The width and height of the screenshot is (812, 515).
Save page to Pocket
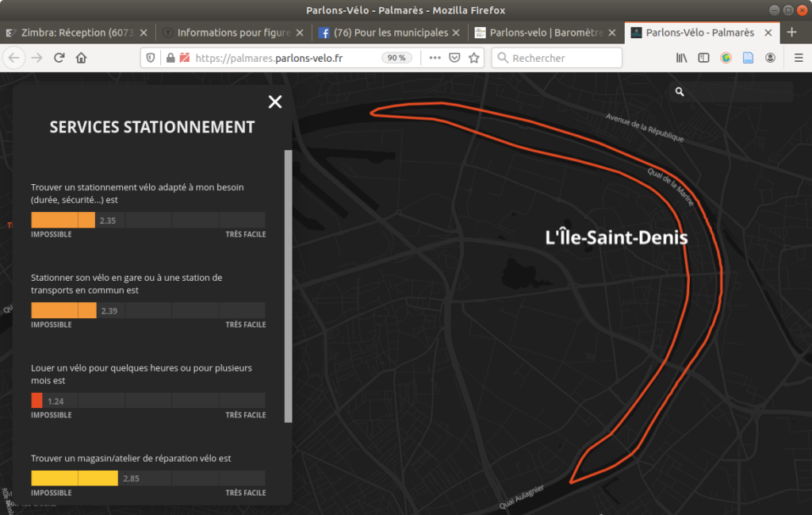coord(454,57)
